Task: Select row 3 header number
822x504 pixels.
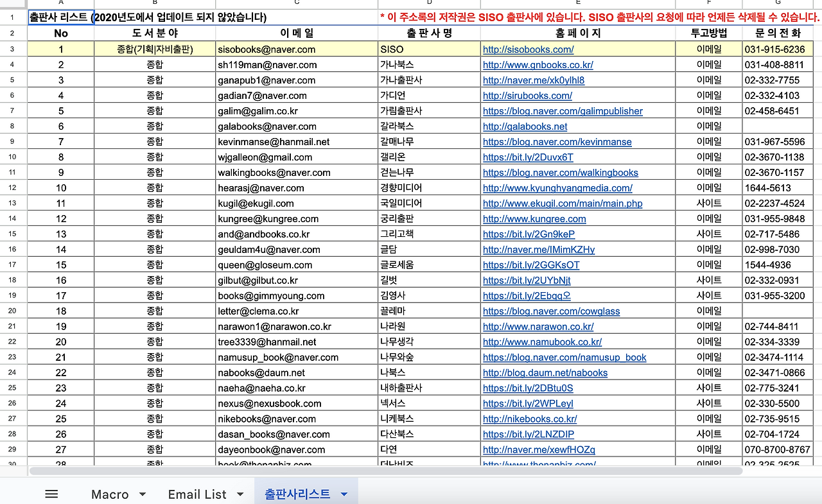Action: (13, 49)
